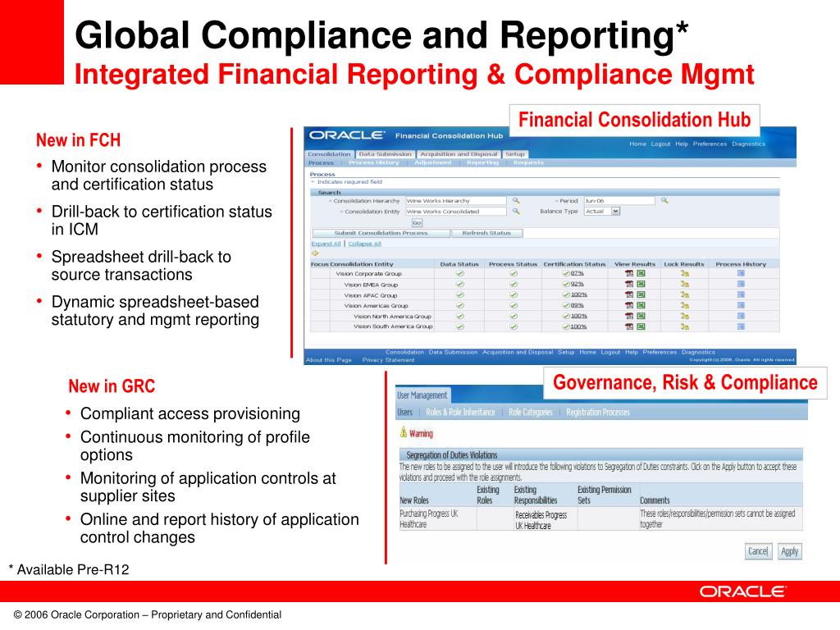Viewport: 840px width, 630px height.
Task: View Excel results for Vision Americas Group
Action: tap(641, 305)
